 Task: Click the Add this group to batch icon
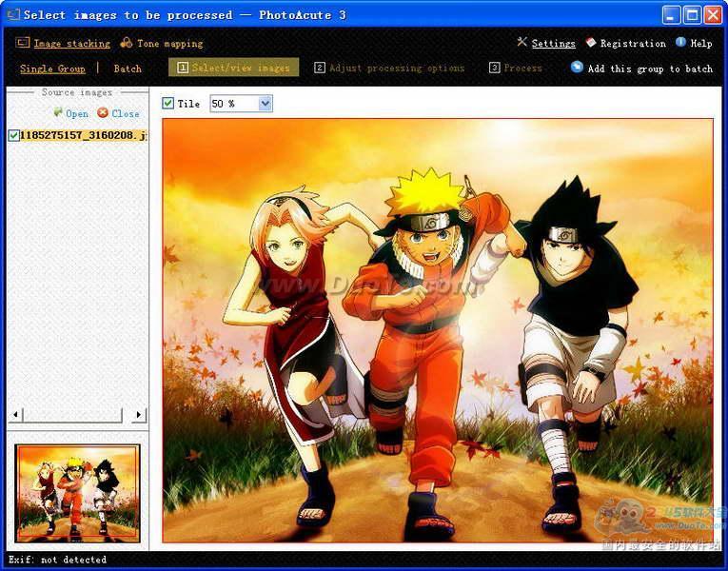(577, 68)
